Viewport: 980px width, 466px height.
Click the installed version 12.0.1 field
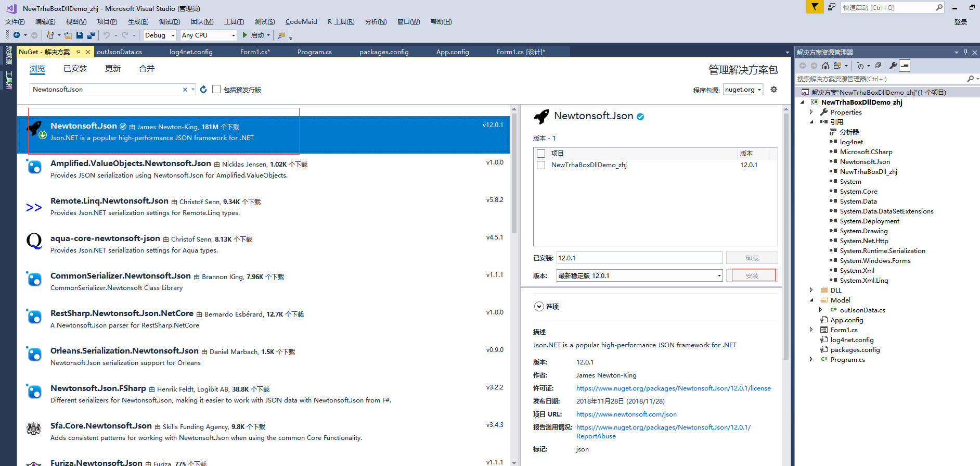tap(639, 258)
